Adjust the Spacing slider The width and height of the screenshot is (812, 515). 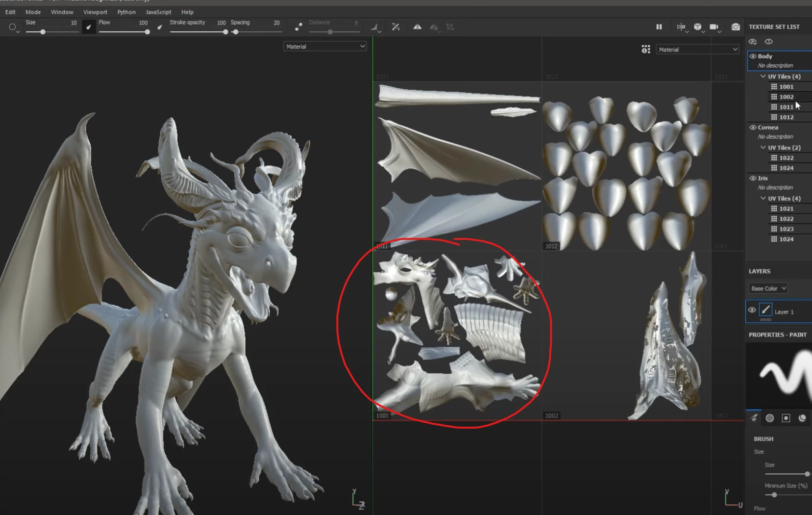coord(256,32)
